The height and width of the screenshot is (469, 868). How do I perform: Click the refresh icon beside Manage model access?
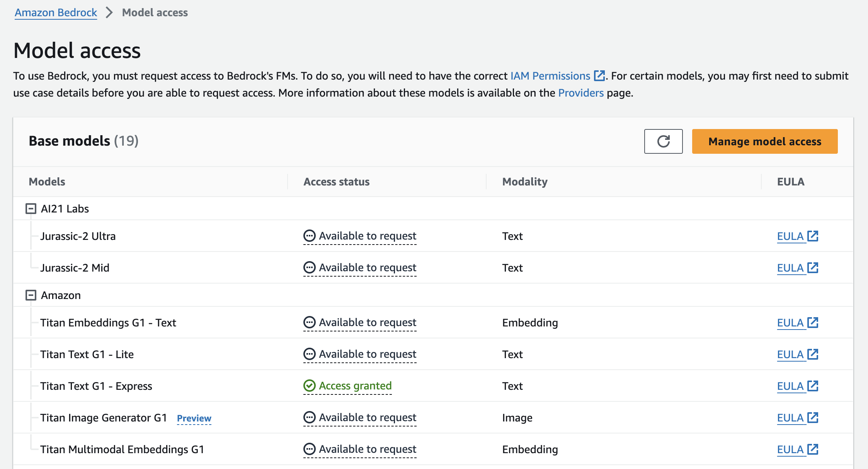[664, 141]
